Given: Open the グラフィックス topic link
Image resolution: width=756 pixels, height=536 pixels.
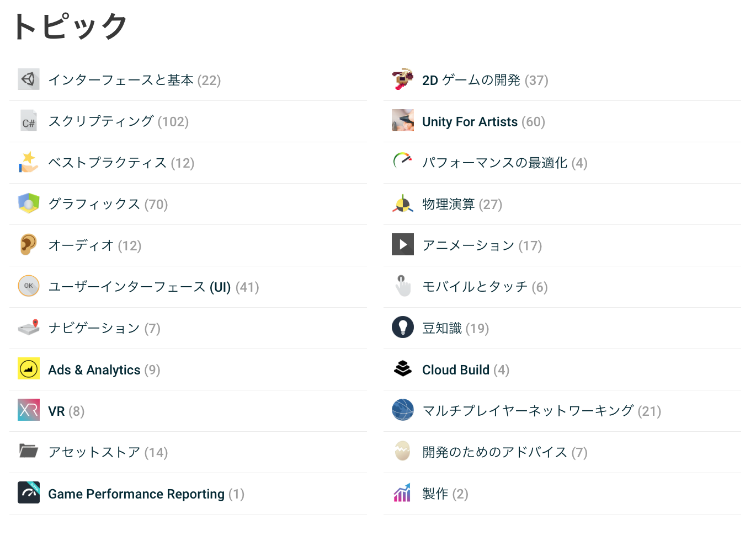Looking at the screenshot, I should click(x=108, y=204).
